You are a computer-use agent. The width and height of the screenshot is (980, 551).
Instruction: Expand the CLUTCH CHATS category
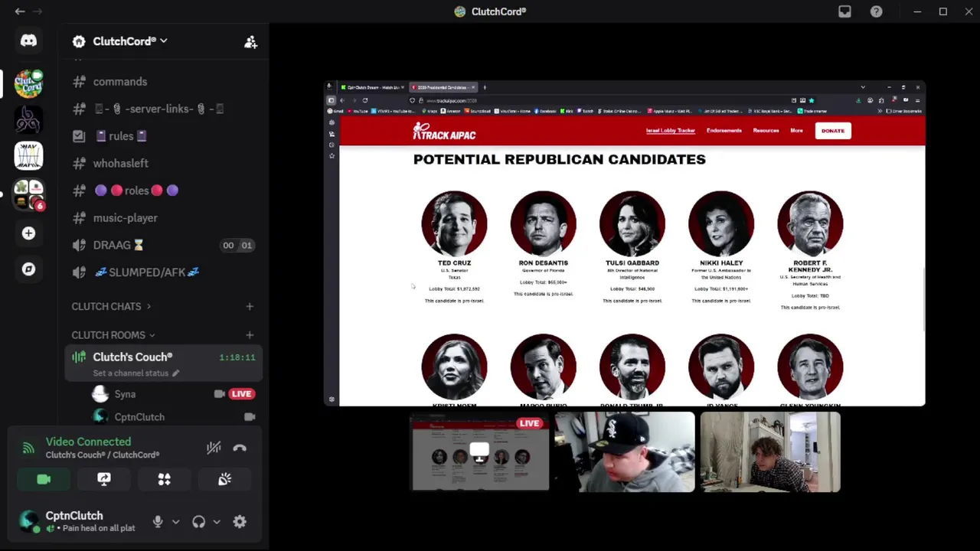110,307
